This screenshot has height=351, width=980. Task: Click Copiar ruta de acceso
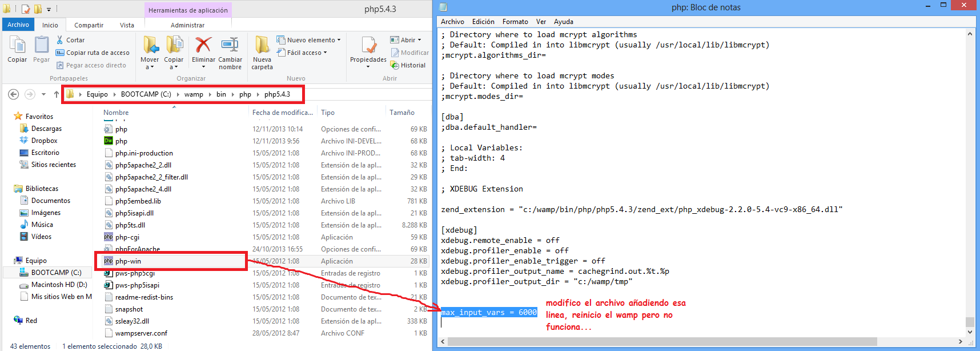(x=93, y=53)
